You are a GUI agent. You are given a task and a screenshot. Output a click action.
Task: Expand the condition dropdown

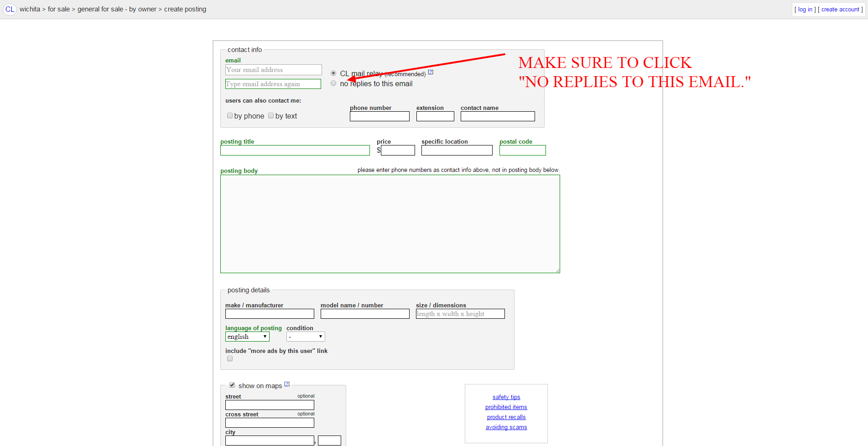[x=305, y=337]
